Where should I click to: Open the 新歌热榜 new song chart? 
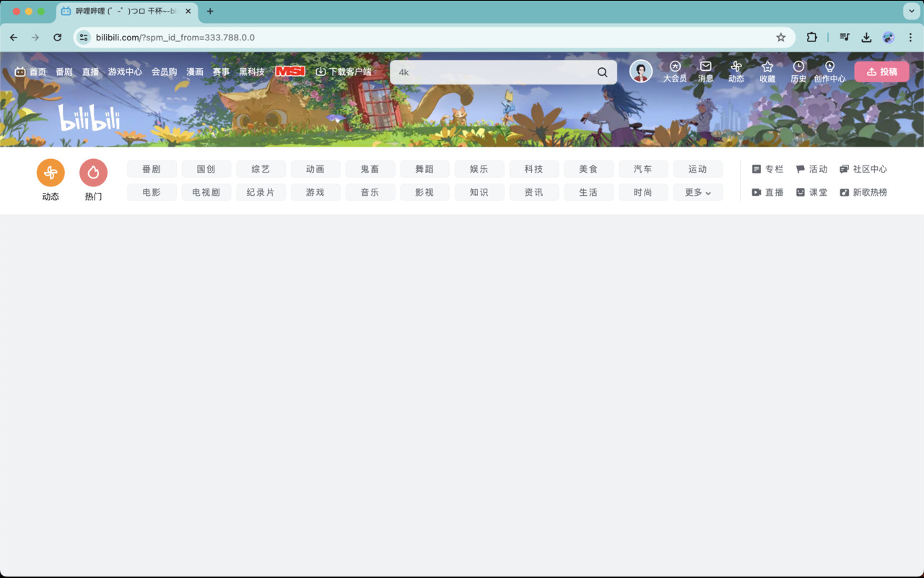pos(863,192)
